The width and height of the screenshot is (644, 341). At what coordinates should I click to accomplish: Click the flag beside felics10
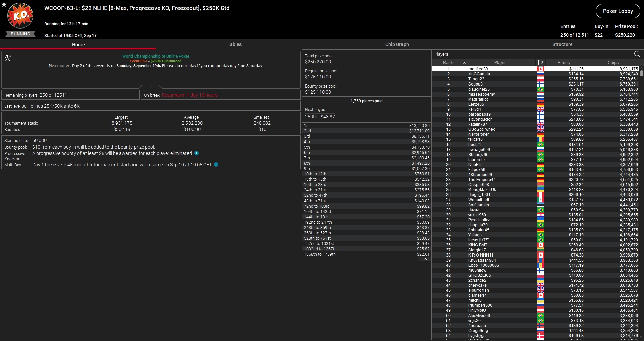coord(540,139)
